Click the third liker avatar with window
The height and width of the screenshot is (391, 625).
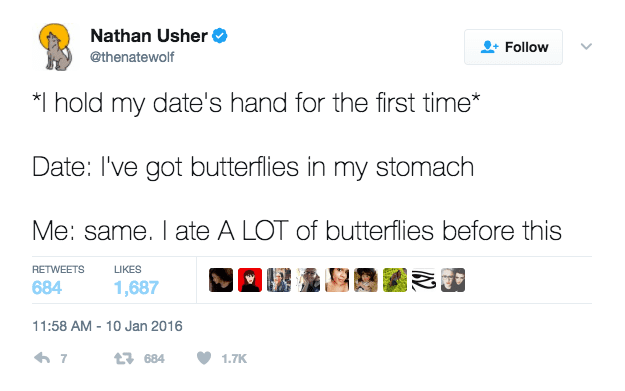click(x=279, y=280)
